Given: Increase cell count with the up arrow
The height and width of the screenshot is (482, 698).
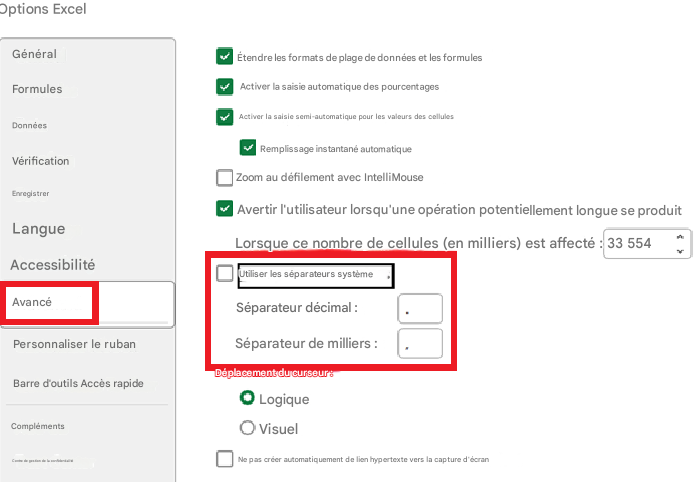Looking at the screenshot, I should pyautogui.click(x=680, y=237).
